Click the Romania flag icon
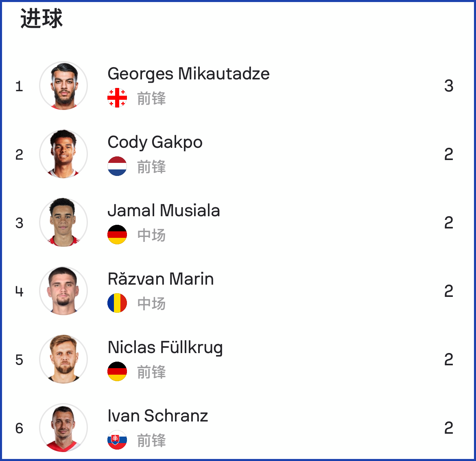This screenshot has height=461, width=476. [x=117, y=303]
